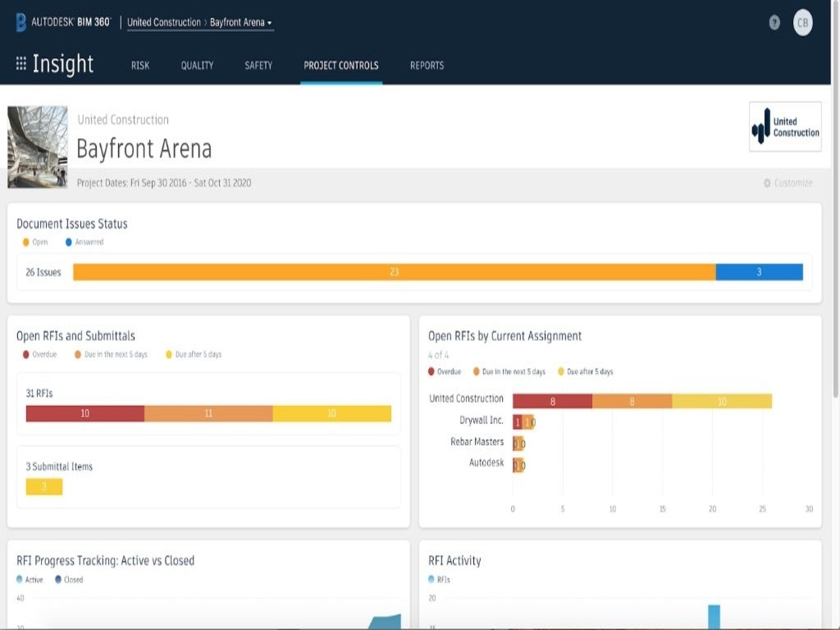The height and width of the screenshot is (630, 840).
Task: Click the 'Open RFIs by Current Assignment' heading
Action: click(x=504, y=336)
